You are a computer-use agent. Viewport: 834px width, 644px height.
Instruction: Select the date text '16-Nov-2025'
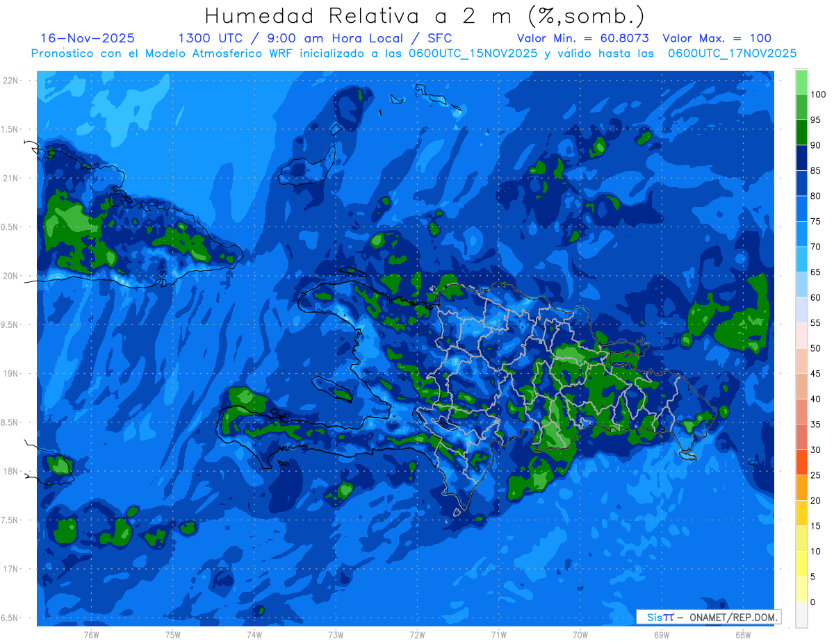click(88, 38)
